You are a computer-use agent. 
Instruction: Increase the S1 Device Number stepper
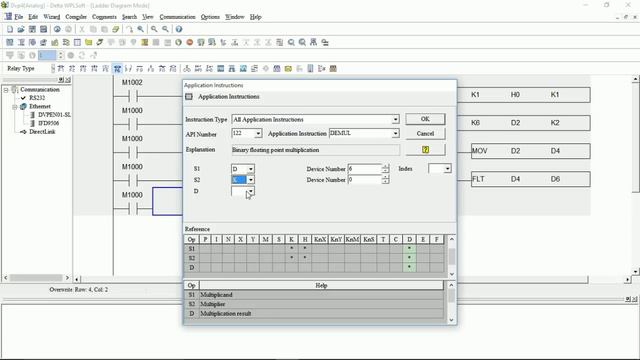(385, 167)
